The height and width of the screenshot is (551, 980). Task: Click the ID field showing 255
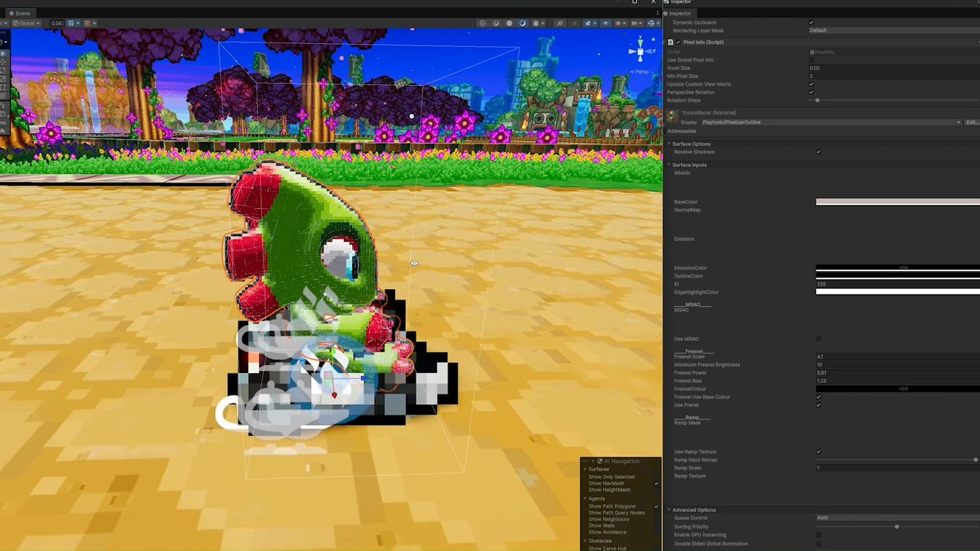click(x=898, y=284)
